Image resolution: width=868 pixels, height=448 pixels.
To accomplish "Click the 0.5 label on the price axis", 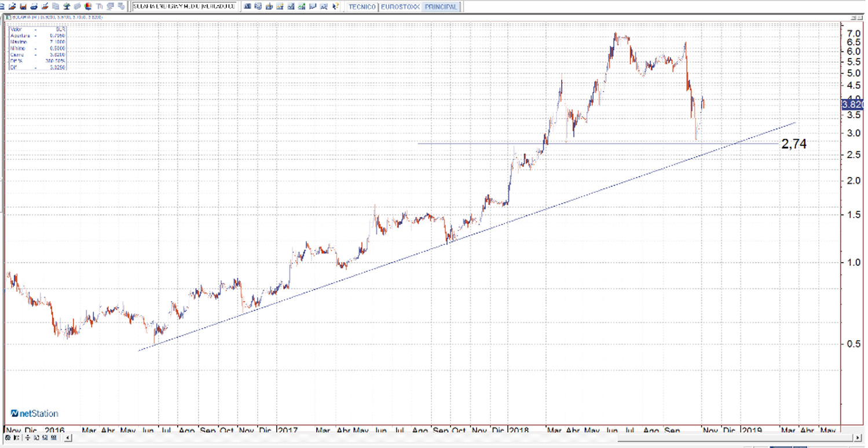I will pos(853,344).
